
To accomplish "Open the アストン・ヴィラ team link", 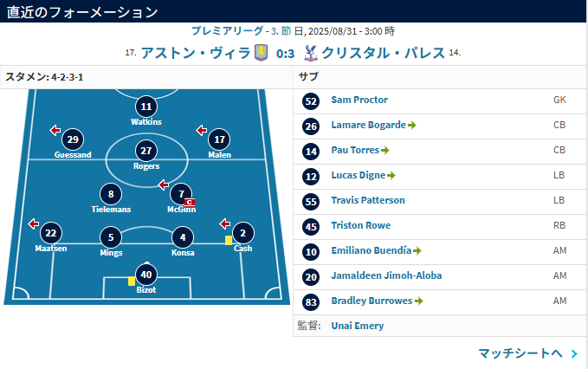I will tap(196, 53).
